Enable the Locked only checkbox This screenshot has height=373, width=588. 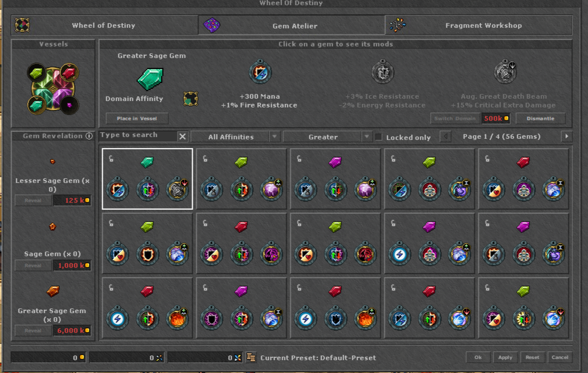pyautogui.click(x=379, y=137)
